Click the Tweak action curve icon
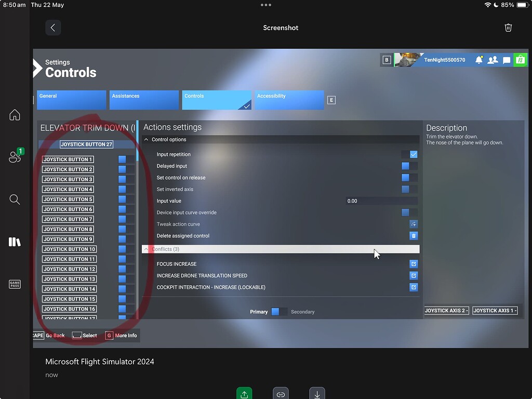This screenshot has height=399, width=532. coord(413,224)
